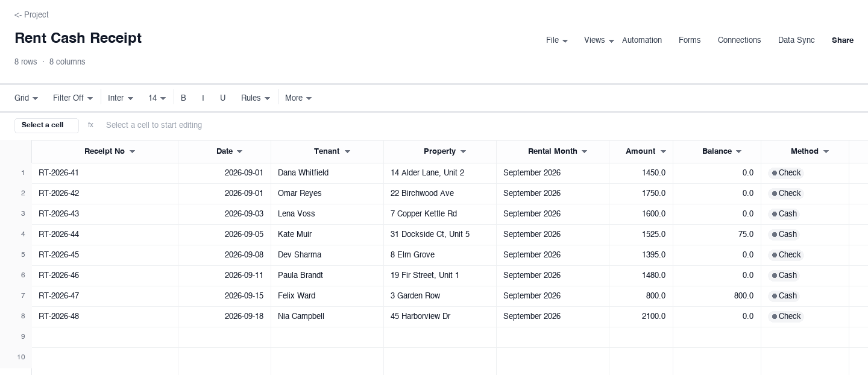Select balance cell 800.0
This screenshot has width=868, height=375.
pyautogui.click(x=717, y=296)
